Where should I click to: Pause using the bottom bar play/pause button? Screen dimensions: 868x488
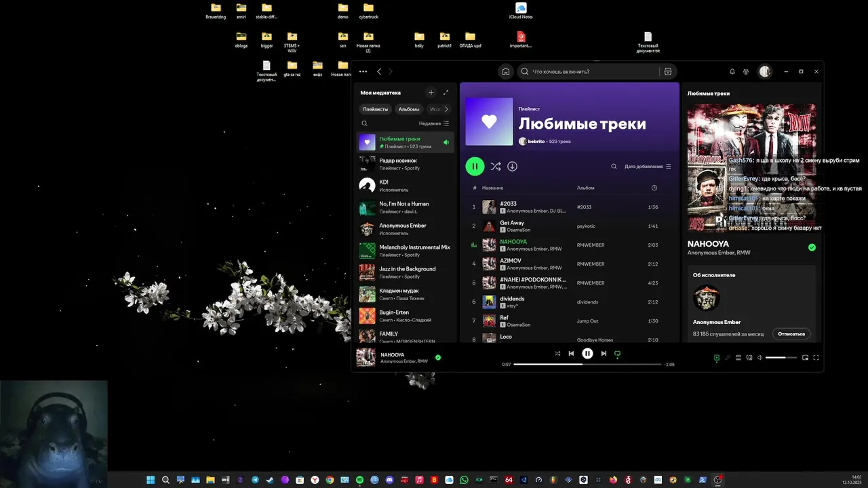pyautogui.click(x=587, y=353)
